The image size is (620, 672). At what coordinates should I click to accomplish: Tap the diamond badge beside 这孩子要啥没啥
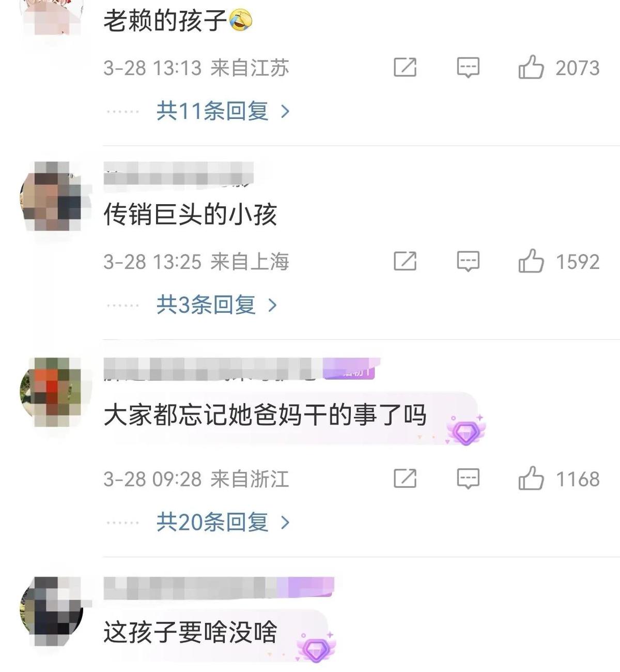316,647
